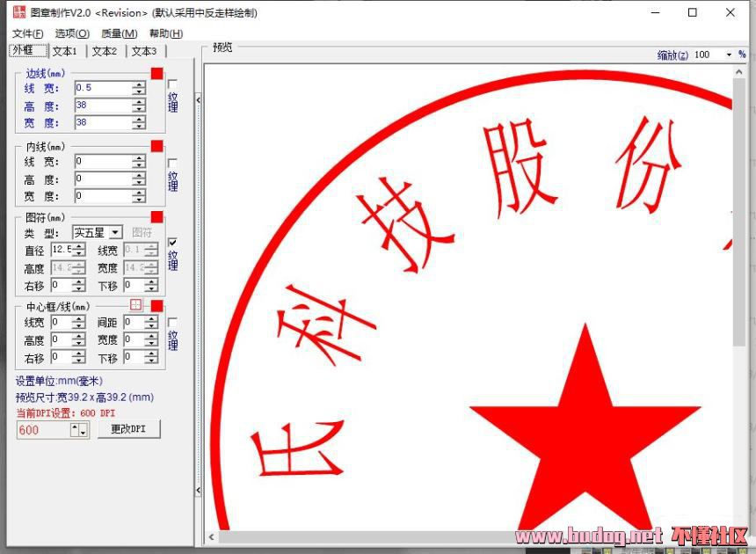Click the DPI value stepper arrows
756x554 pixels.
pos(79,430)
